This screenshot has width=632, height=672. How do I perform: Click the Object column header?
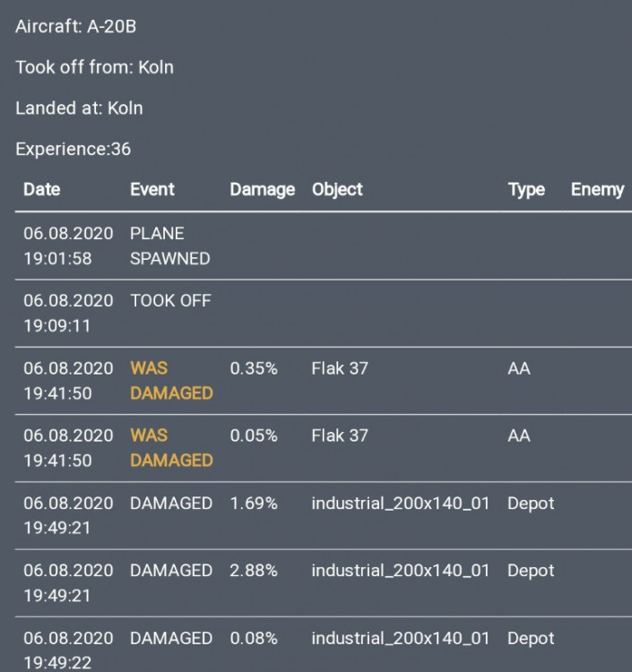coord(337,190)
